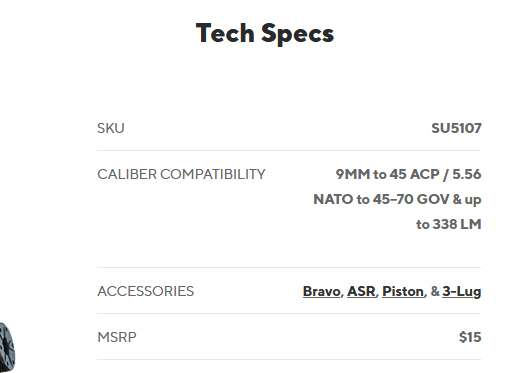Screen dimensions: 519x373
Task: Click the divider line below the MSRP row
Action: (289, 359)
